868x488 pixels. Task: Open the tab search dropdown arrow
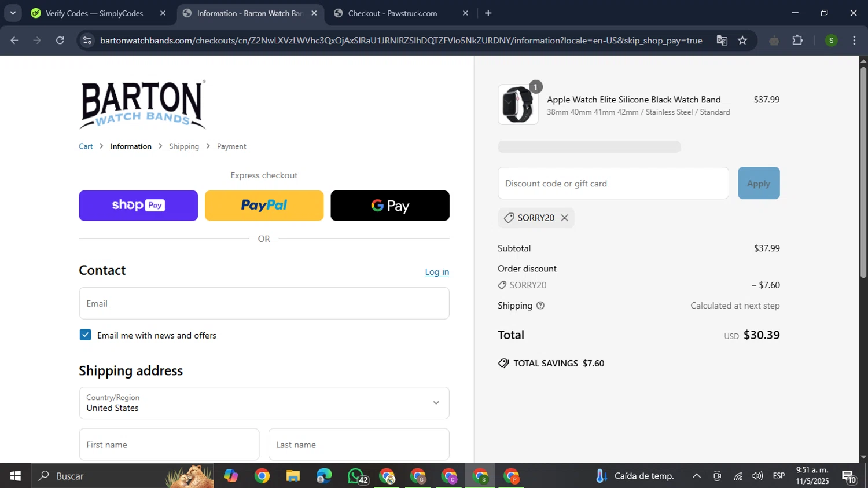point(13,13)
